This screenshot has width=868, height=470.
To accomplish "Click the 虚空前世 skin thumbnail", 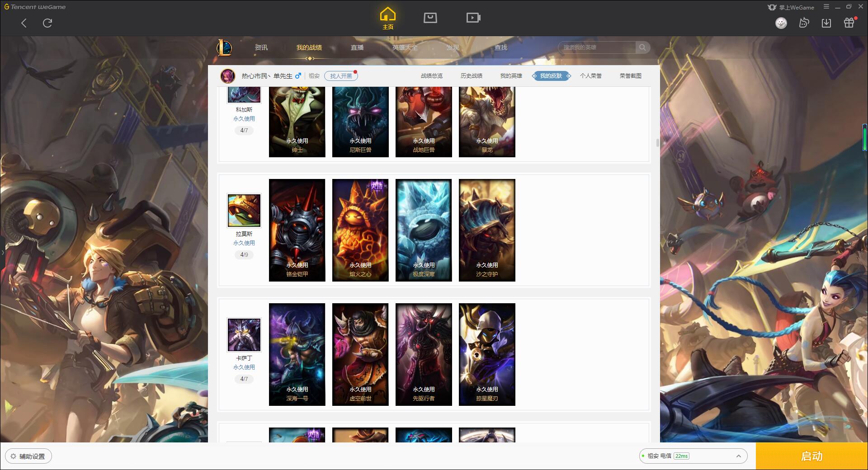I will (x=360, y=354).
